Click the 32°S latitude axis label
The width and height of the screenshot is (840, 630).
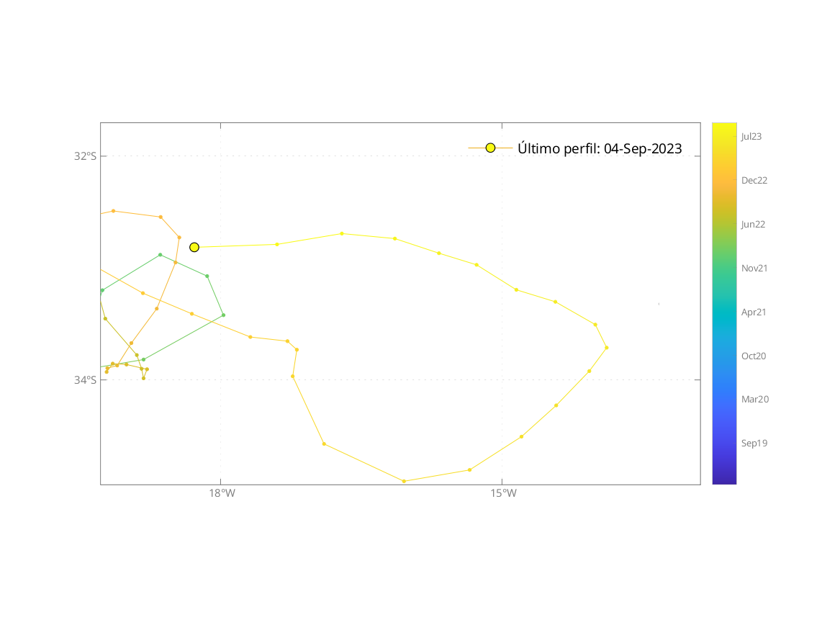(85, 156)
